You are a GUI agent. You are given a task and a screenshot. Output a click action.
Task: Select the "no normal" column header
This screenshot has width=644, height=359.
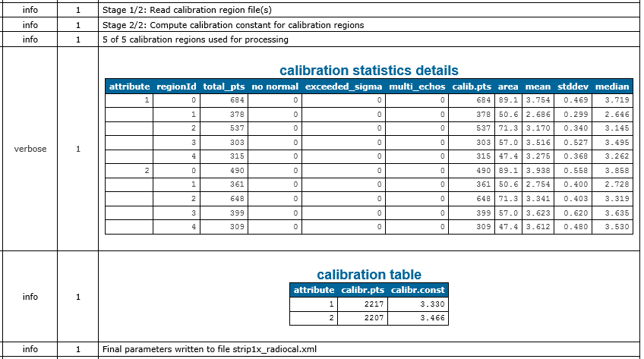point(275,87)
